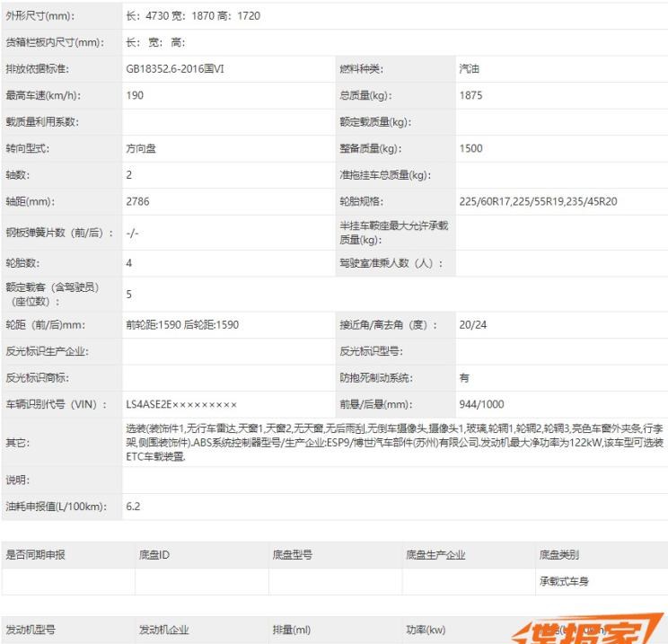Image resolution: width=668 pixels, height=644 pixels.
Task: Select the steering type value 方向盘
Action: (x=141, y=149)
